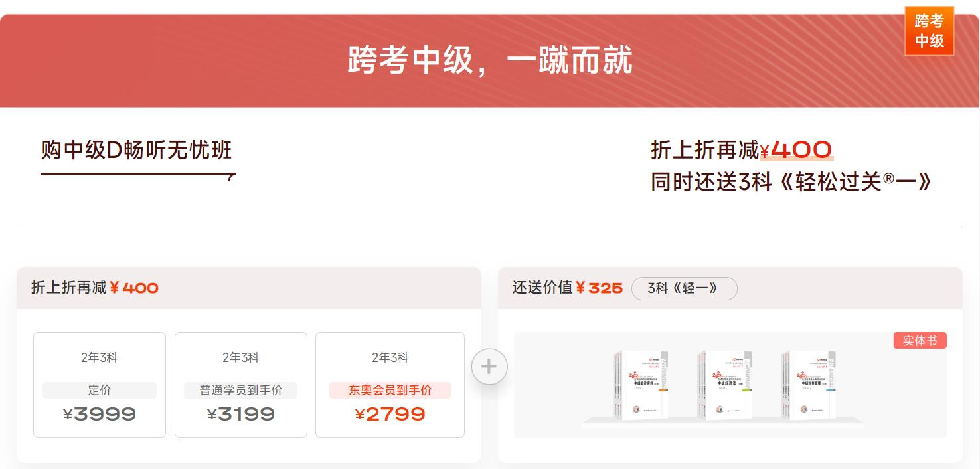The width and height of the screenshot is (980, 469).
Task: Click the ¥2799 东奥会员 price figure
Action: point(389,413)
